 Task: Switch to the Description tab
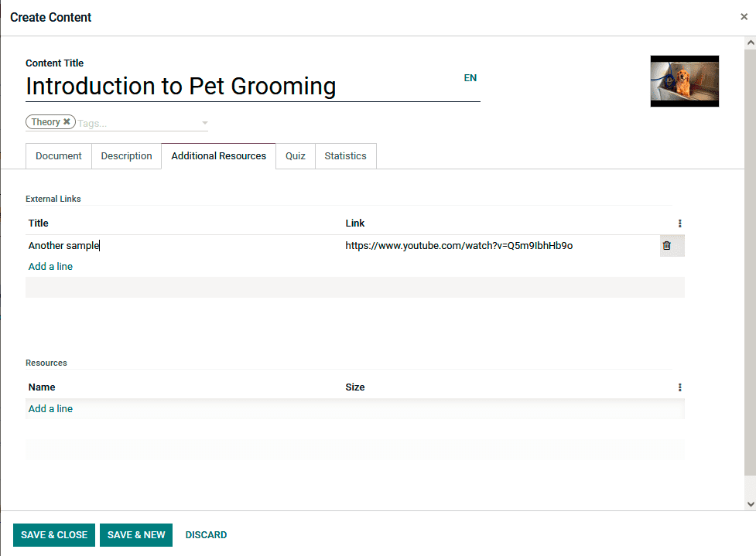pyautogui.click(x=126, y=156)
